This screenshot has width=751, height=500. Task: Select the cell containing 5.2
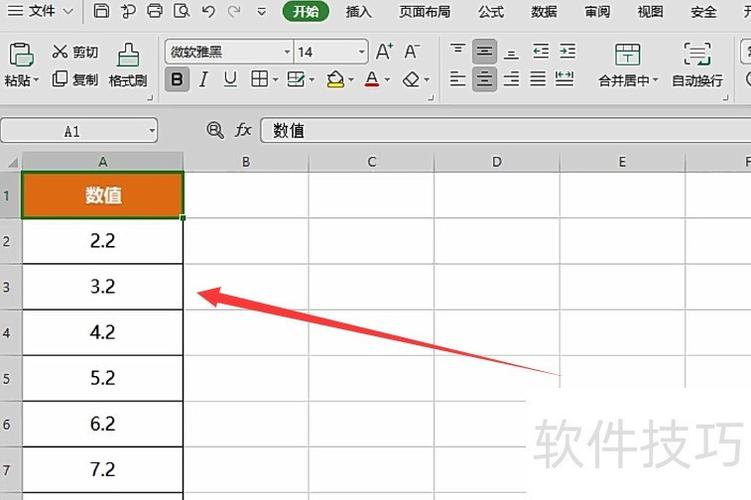(x=102, y=378)
